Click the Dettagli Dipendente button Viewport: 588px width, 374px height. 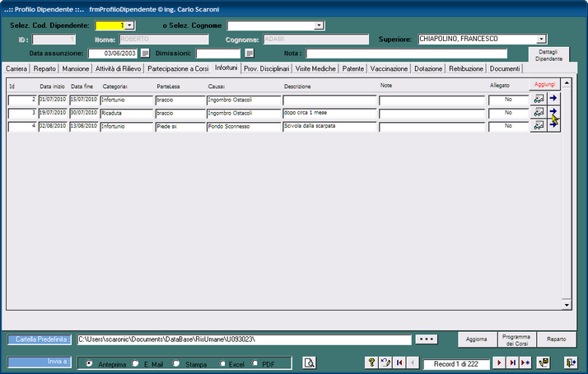tap(548, 55)
